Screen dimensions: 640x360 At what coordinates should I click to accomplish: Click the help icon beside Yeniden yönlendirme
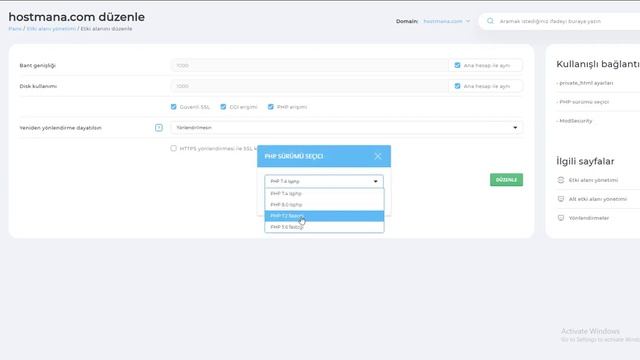coord(159,128)
